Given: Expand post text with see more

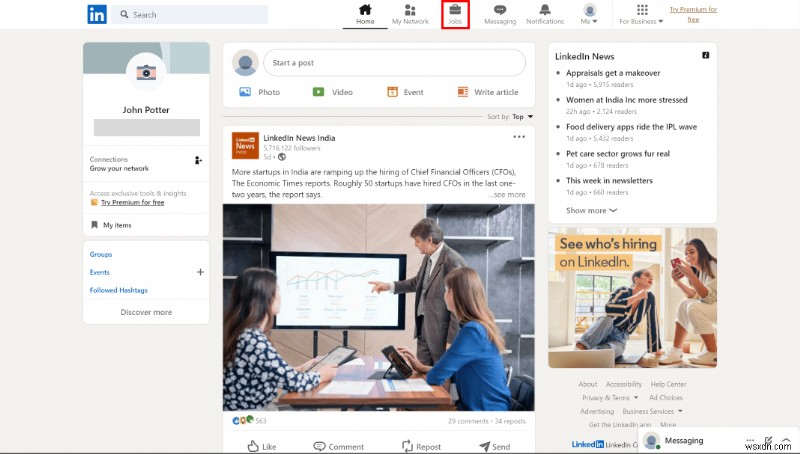Looking at the screenshot, I should click(507, 194).
